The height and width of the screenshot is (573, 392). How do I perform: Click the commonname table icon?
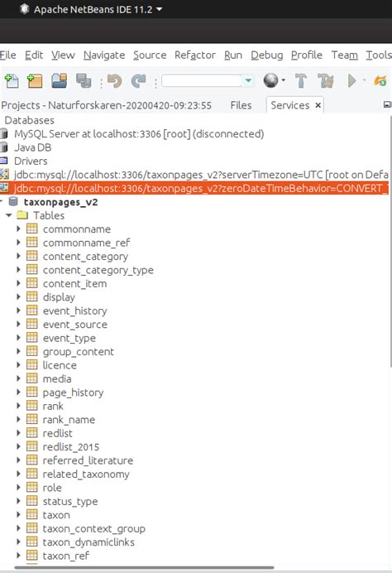point(32,229)
